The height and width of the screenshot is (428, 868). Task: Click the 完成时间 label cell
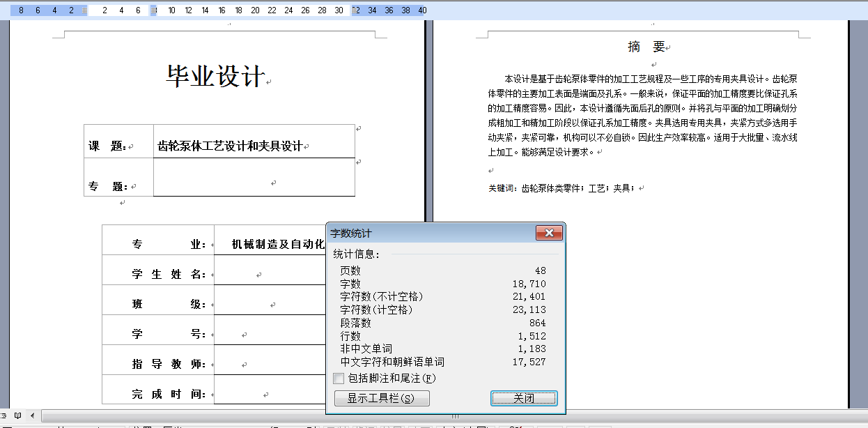tap(158, 389)
